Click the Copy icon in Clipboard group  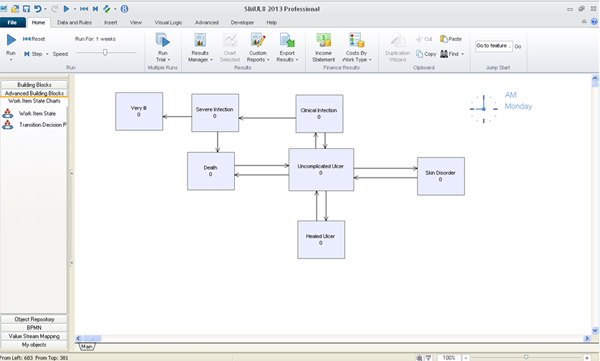point(419,54)
